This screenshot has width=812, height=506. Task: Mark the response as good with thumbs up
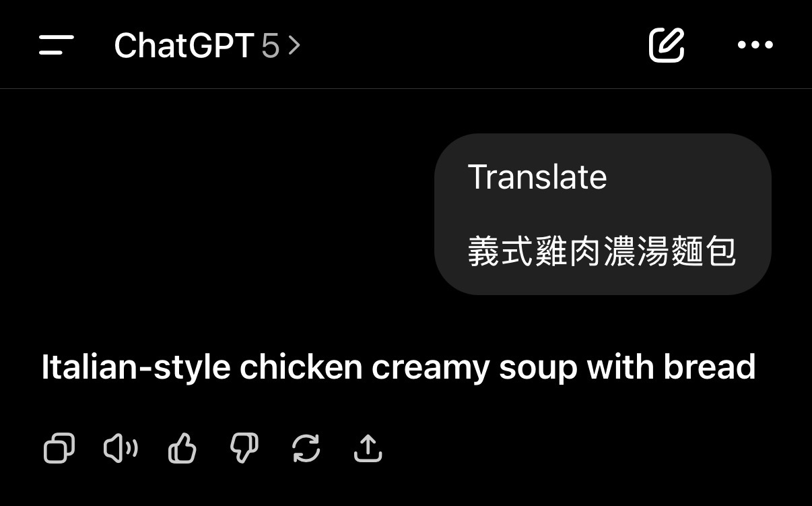click(182, 448)
